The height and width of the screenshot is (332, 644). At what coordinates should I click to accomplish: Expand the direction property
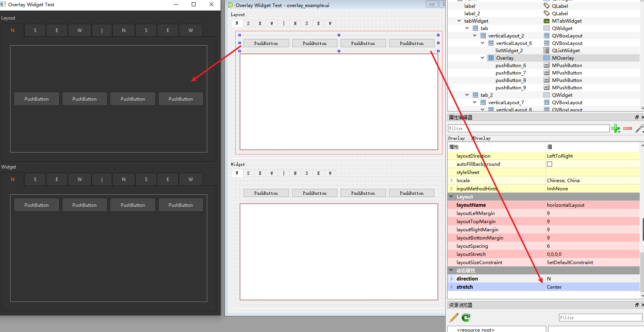tap(452, 279)
